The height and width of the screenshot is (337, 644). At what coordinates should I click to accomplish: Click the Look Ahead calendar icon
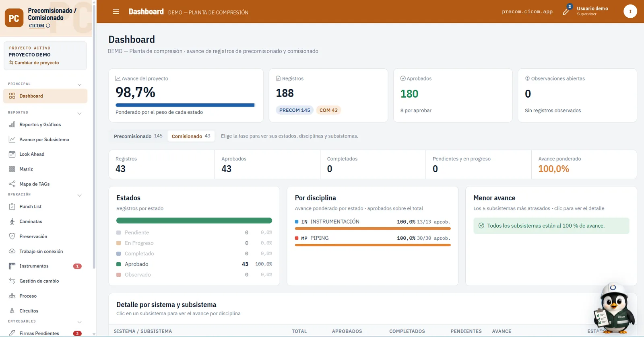click(x=12, y=154)
